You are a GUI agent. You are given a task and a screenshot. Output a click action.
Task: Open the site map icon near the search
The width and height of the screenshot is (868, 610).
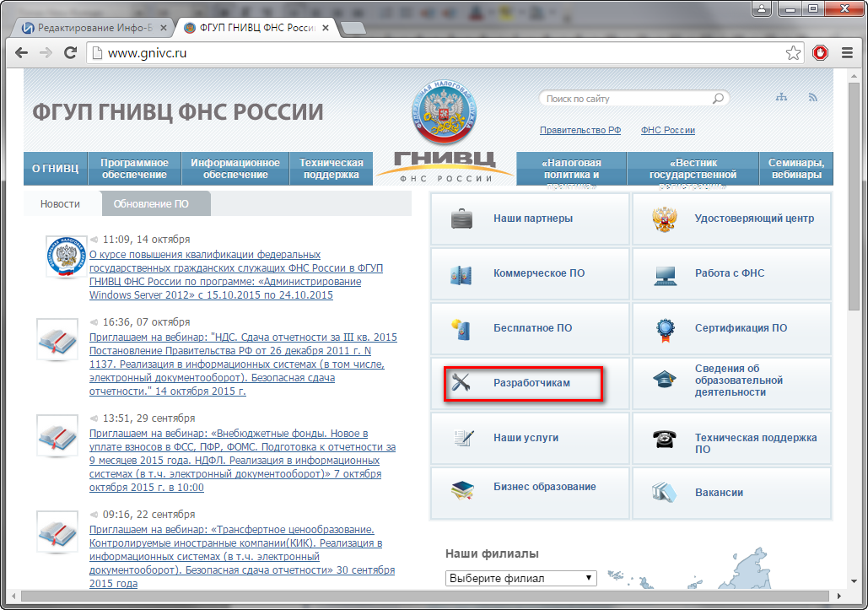(x=780, y=97)
